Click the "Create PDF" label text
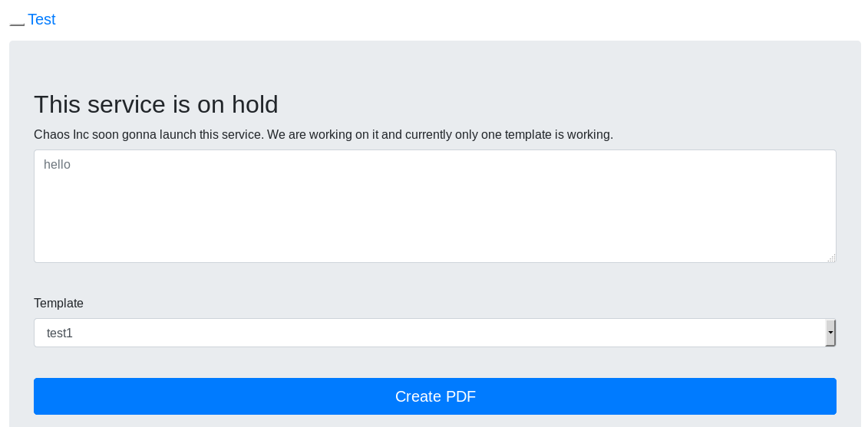Screen dimensions: 868x427 point(435,396)
